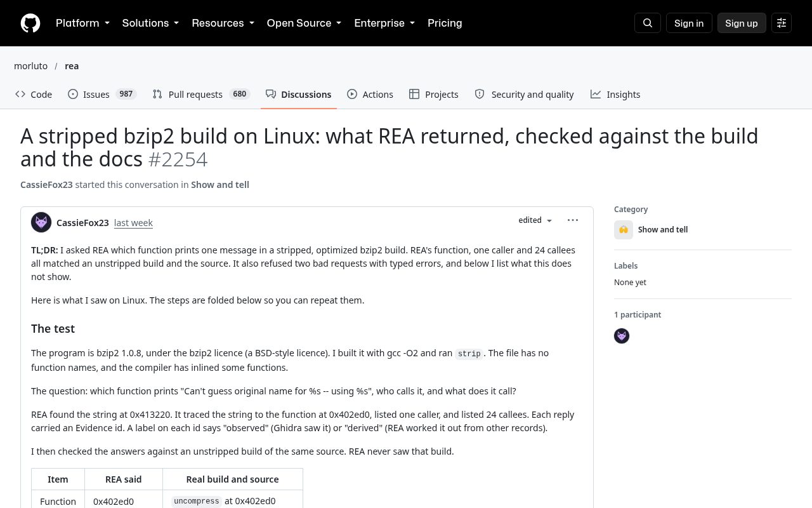812x508 pixels.
Task: Switch to the Issues tab
Action: (x=102, y=94)
